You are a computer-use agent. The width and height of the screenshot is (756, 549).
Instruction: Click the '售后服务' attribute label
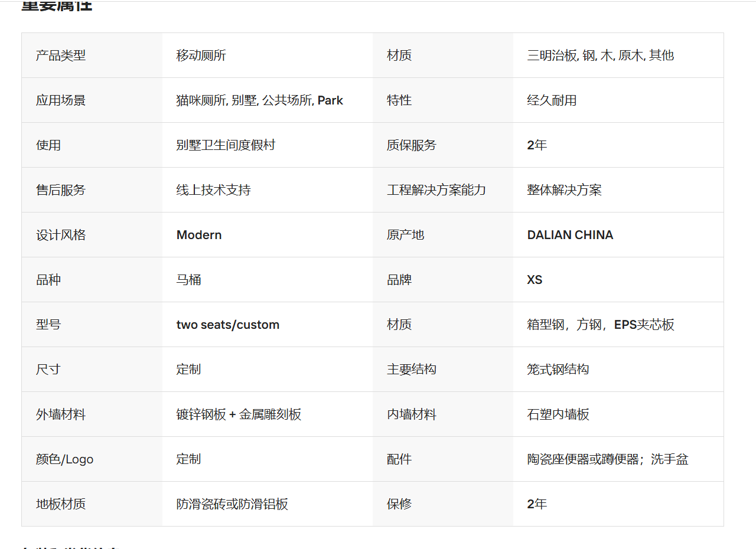[x=61, y=190]
